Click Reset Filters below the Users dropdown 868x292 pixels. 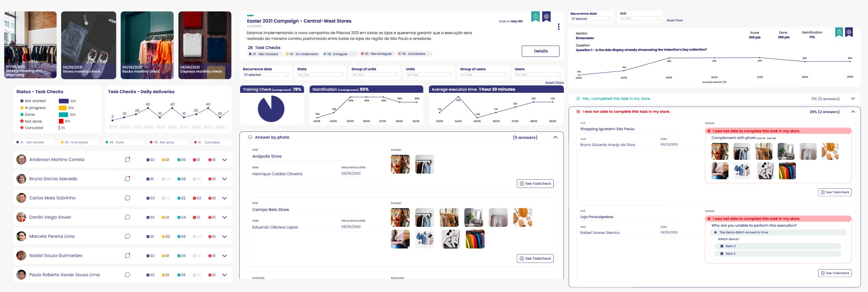click(554, 83)
